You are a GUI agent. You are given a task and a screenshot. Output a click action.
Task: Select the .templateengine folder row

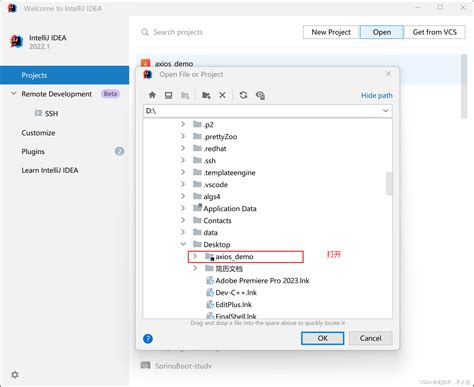(x=268, y=173)
